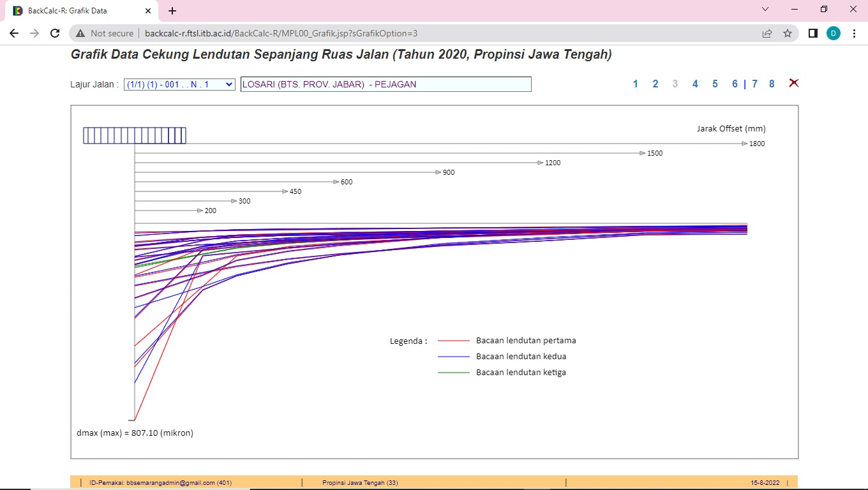Viewport: 868px width, 490px height.
Task: Bookmark this page with star icon
Action: pos(788,33)
